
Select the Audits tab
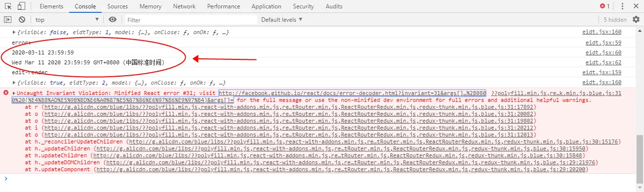click(334, 6)
